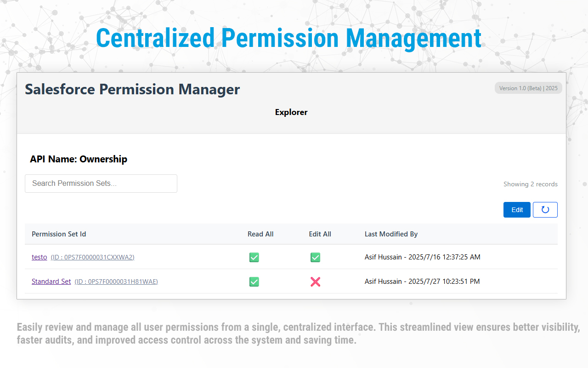588x368 pixels.
Task: Click the Showing 2 records text
Action: click(x=531, y=184)
